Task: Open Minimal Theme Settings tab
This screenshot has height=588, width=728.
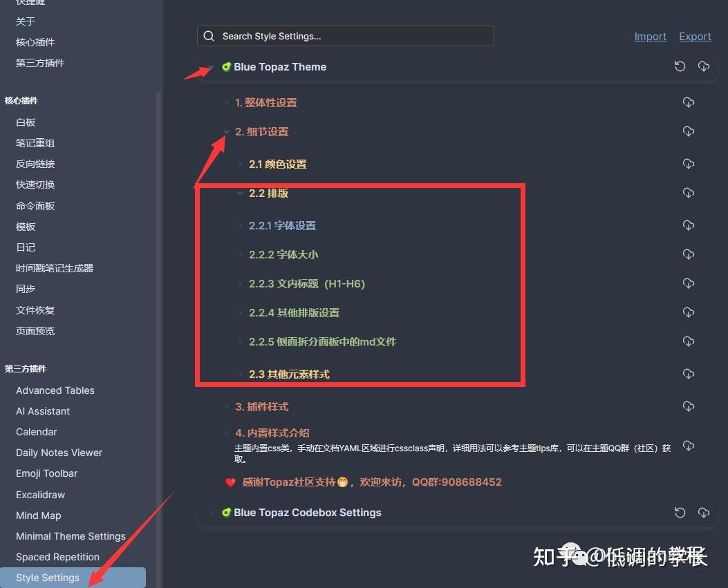Action: pos(71,536)
